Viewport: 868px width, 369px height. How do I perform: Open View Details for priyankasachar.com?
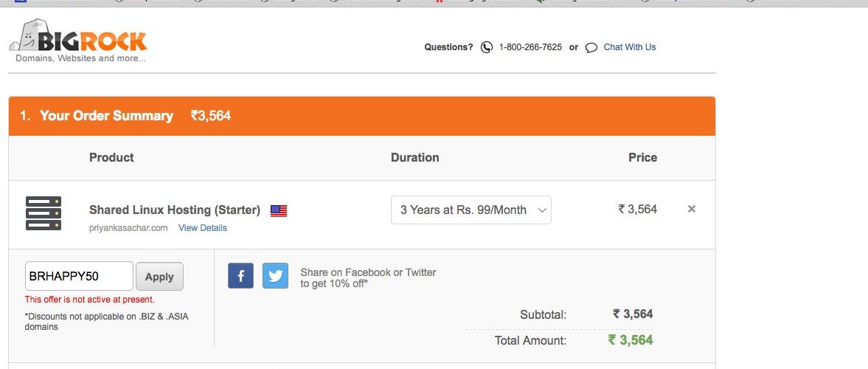pyautogui.click(x=203, y=228)
